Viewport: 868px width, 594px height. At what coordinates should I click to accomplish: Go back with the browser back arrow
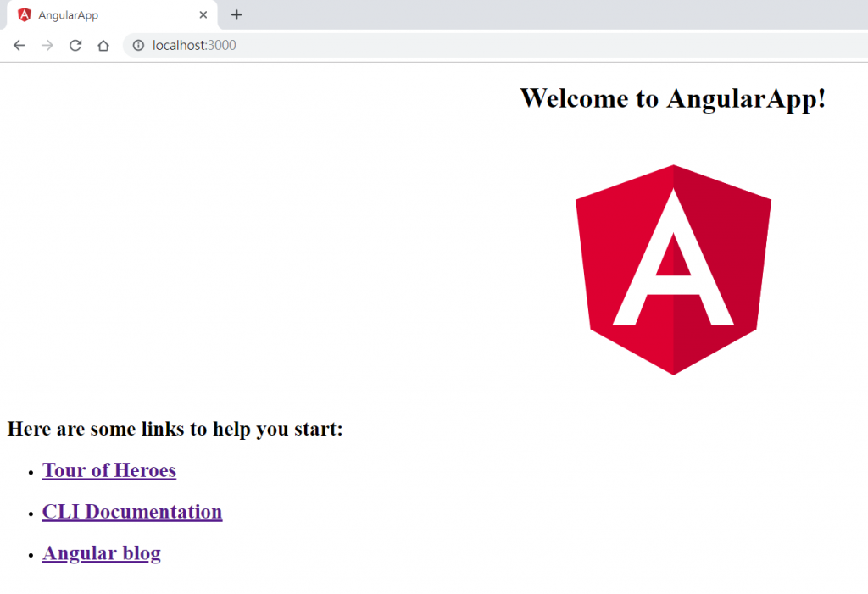[19, 46]
